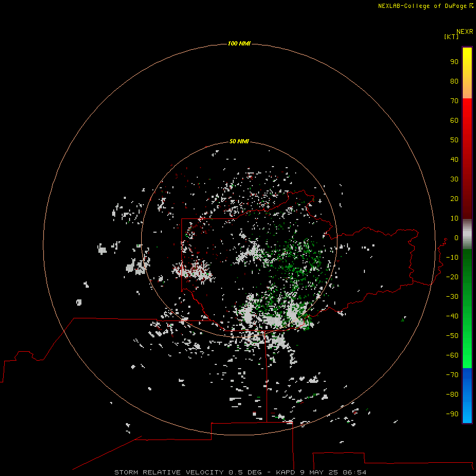Screen dimensions: 476x476
Task: Click the Storm Relative Velocity KAPD caption
Action: click(x=240, y=472)
